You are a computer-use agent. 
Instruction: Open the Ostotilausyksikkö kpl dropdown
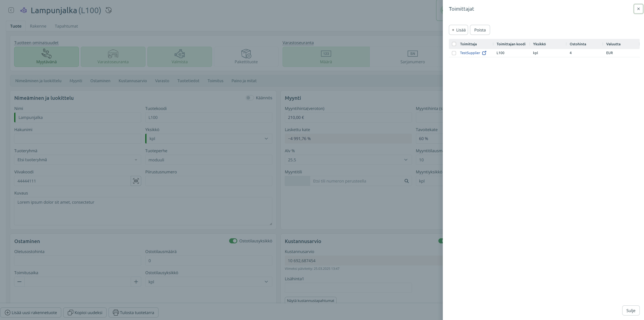[x=209, y=282]
